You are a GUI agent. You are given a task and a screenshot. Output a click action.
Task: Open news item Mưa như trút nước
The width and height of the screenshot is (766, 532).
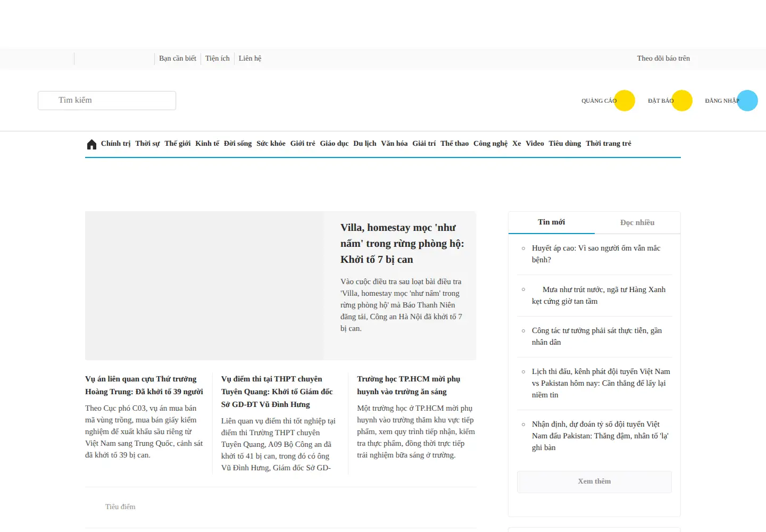tap(599, 295)
